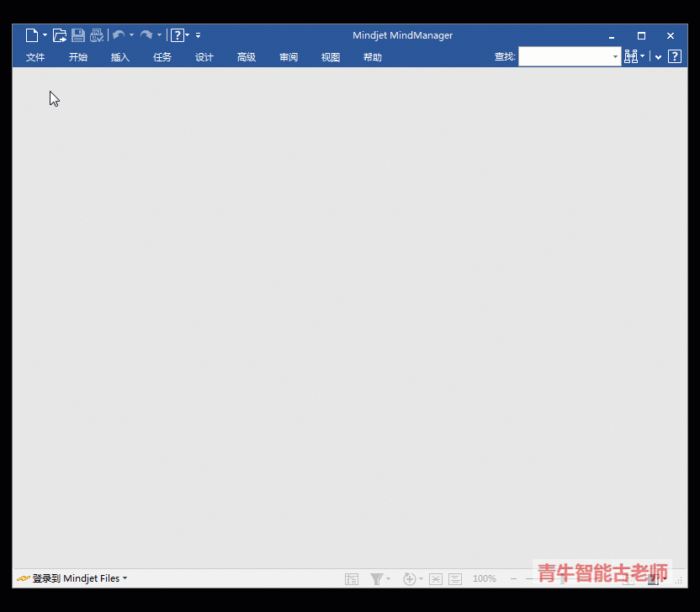Expand the Redo history dropdown arrow
700x612 pixels.
tap(159, 35)
